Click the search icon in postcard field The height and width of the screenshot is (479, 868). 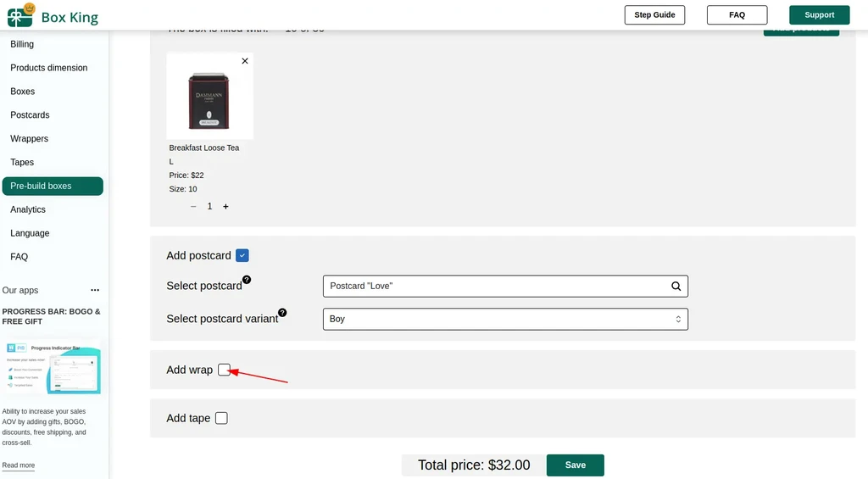point(676,287)
